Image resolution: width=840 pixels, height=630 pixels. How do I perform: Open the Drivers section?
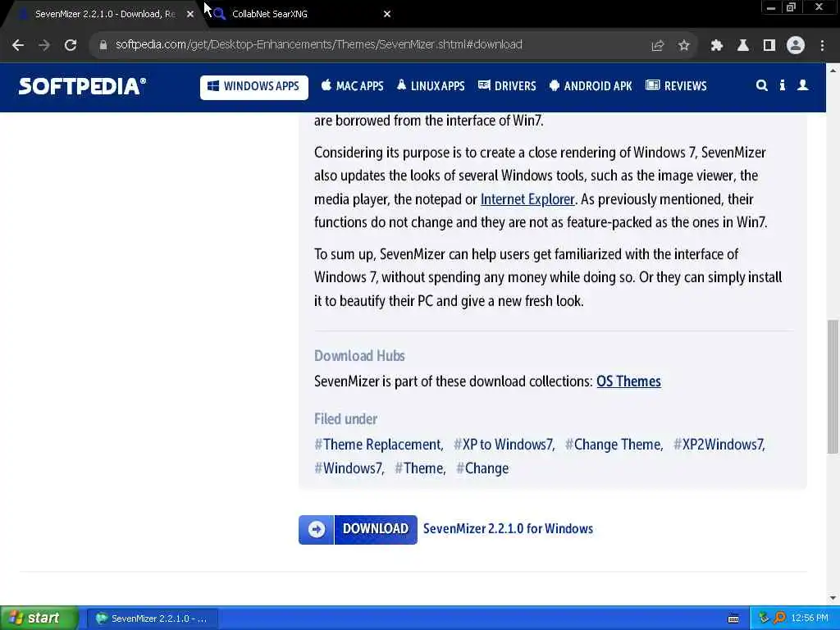coord(507,86)
